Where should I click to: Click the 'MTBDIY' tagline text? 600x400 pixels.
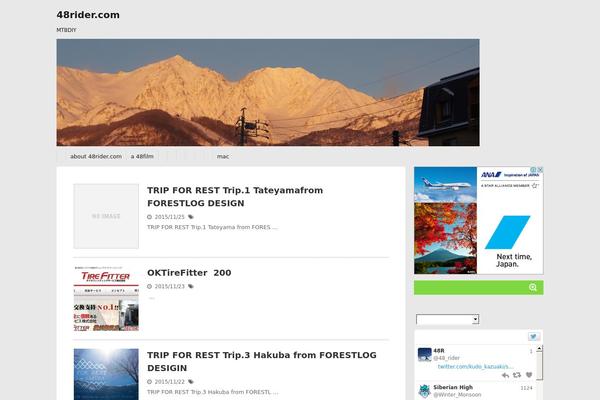coord(66,30)
